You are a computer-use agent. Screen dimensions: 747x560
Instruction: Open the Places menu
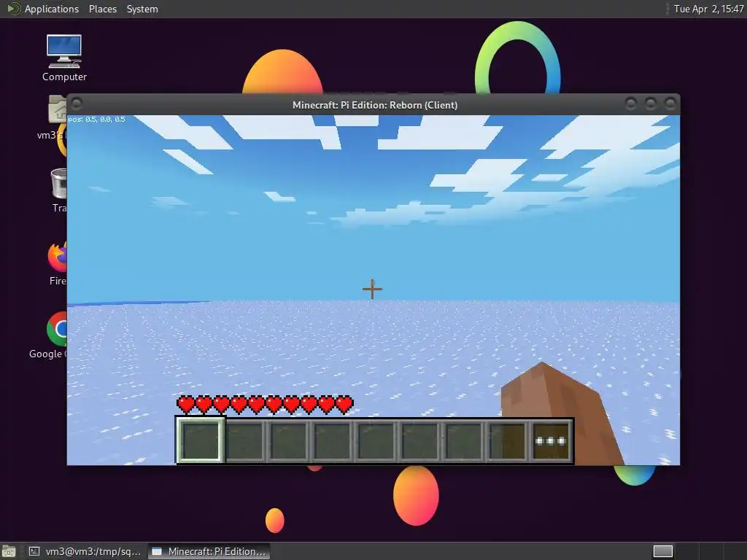point(102,9)
